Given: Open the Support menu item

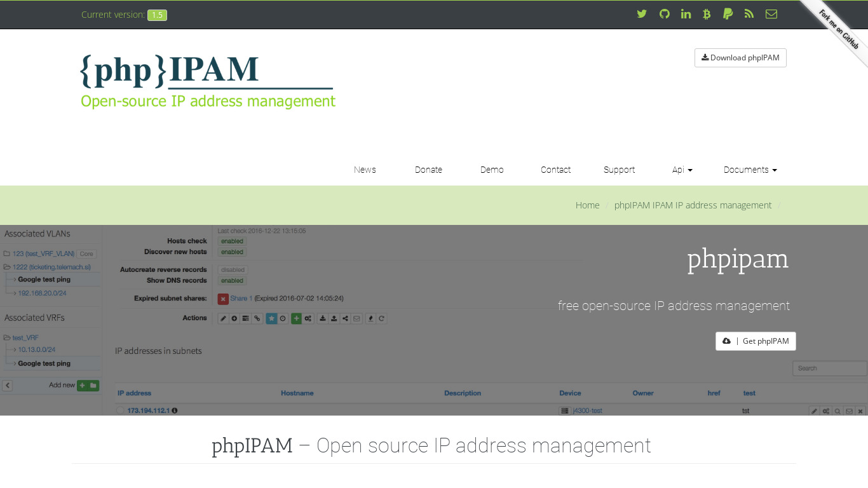Looking at the screenshot, I should [x=619, y=170].
